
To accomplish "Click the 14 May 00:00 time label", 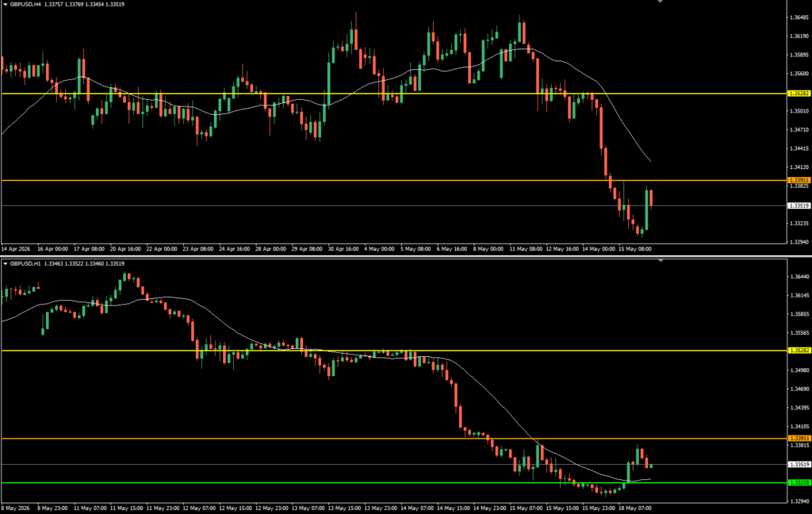I will [599, 249].
